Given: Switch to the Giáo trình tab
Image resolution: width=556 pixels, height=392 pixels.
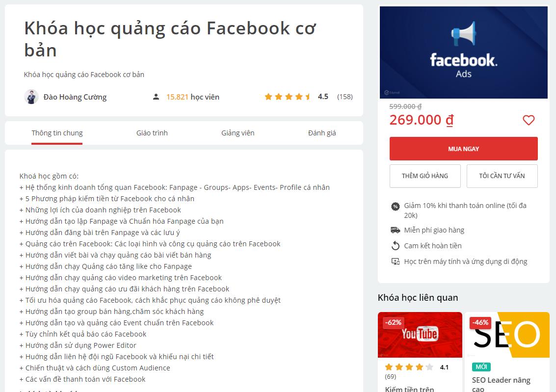Looking at the screenshot, I should [152, 133].
